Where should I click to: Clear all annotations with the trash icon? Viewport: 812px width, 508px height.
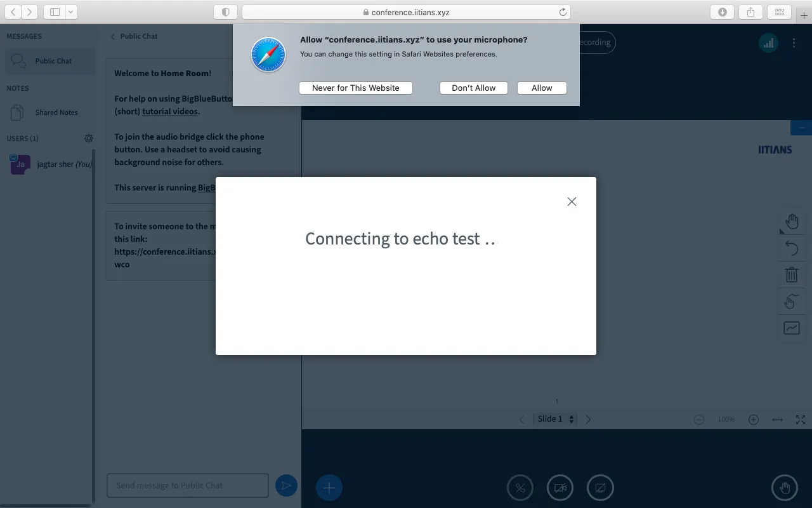pyautogui.click(x=792, y=274)
